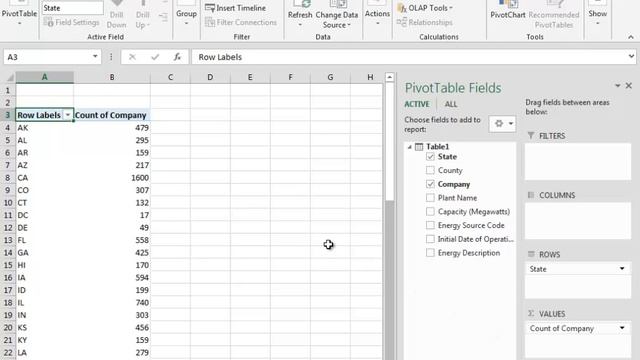Select the Count of Company header cell

click(x=112, y=115)
